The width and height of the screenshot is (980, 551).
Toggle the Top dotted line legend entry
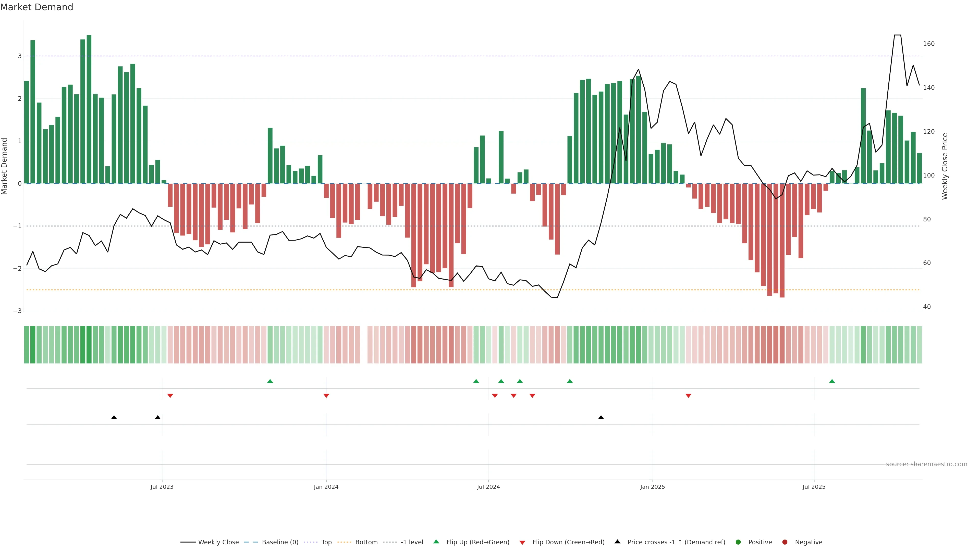326,542
